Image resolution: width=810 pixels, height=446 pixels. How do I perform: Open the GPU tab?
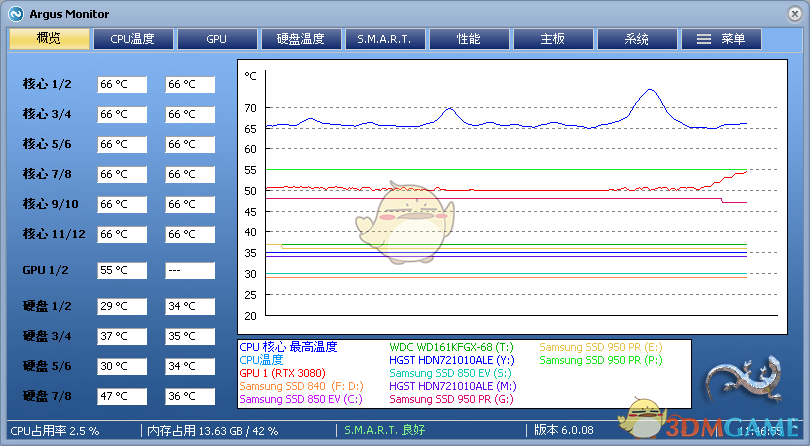point(217,39)
